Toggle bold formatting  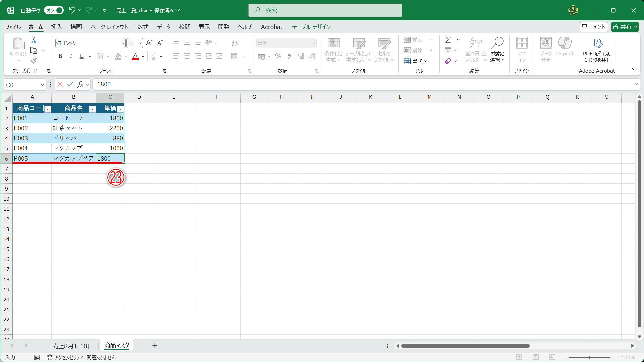(60, 56)
